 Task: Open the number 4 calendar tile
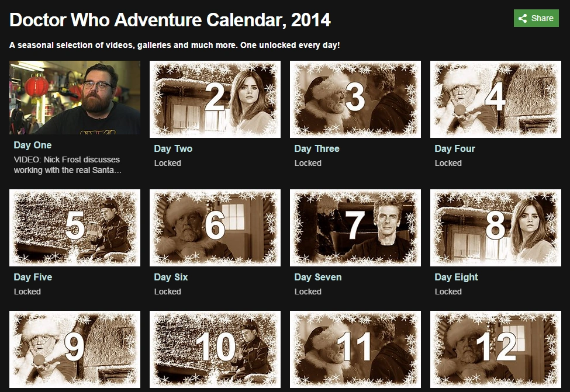(x=496, y=99)
